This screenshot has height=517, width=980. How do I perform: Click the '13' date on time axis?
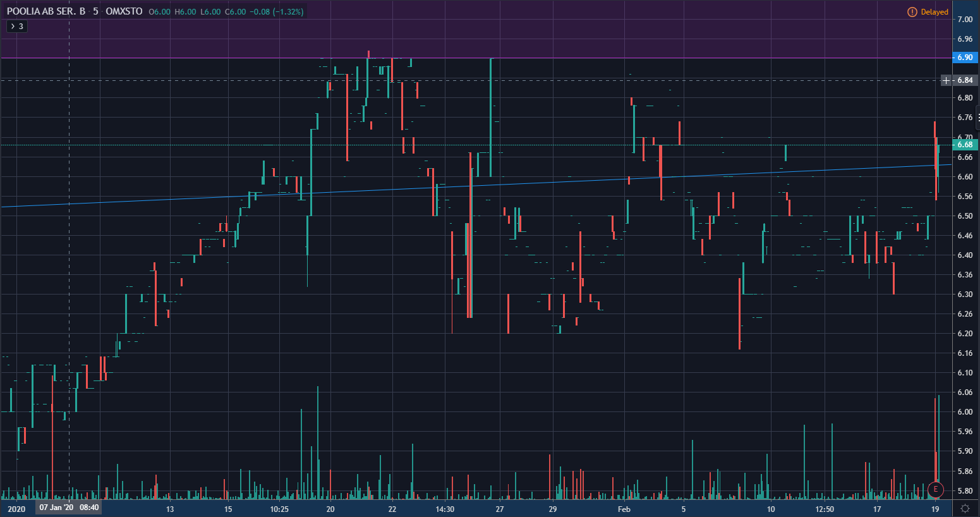pyautogui.click(x=170, y=509)
